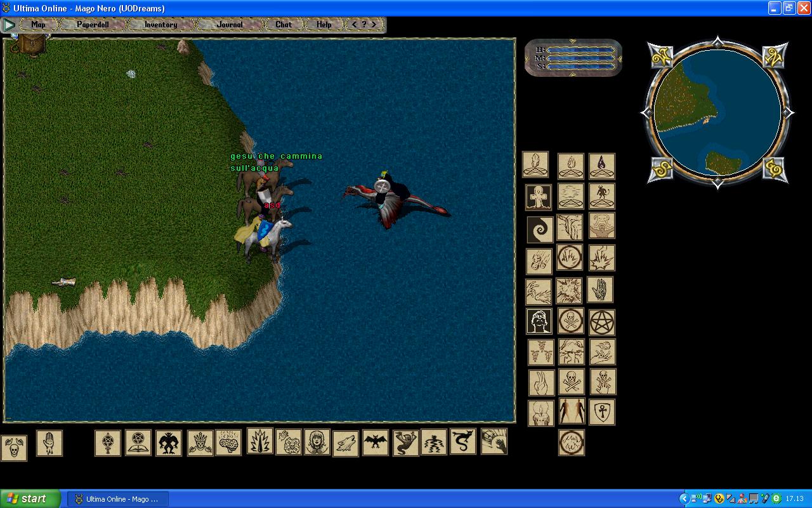Cast the skull with raised hands spell icon
812x508 pixels.
(14, 448)
